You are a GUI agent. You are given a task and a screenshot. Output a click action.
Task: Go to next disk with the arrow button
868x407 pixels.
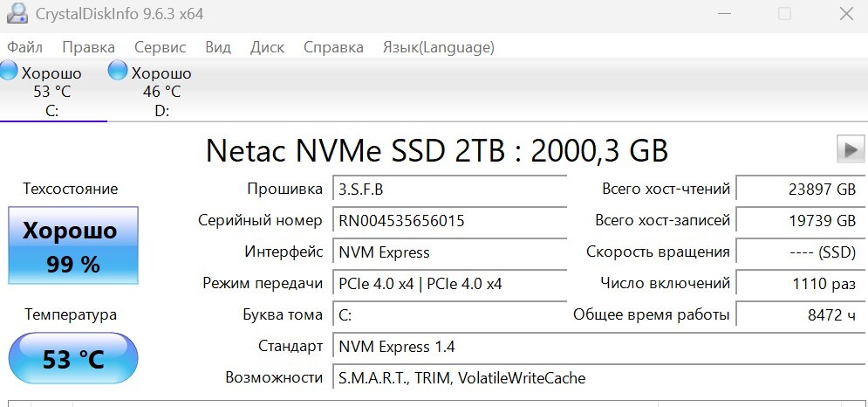851,149
